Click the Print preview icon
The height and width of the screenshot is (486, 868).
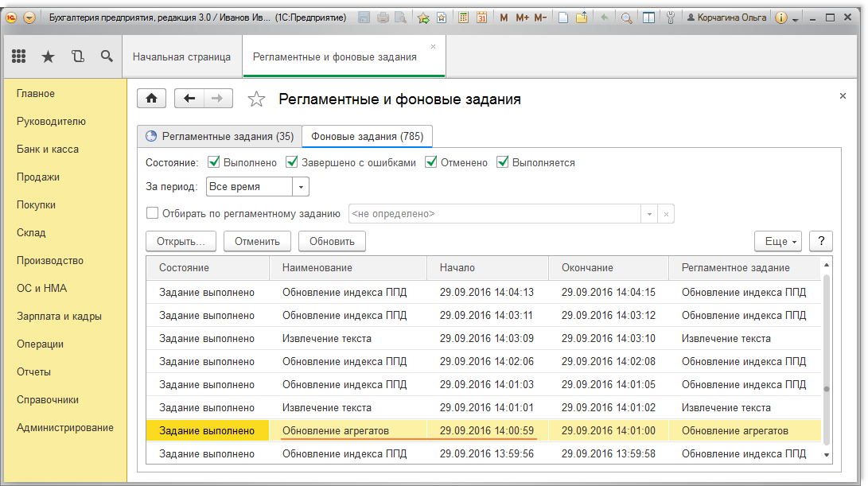400,17
